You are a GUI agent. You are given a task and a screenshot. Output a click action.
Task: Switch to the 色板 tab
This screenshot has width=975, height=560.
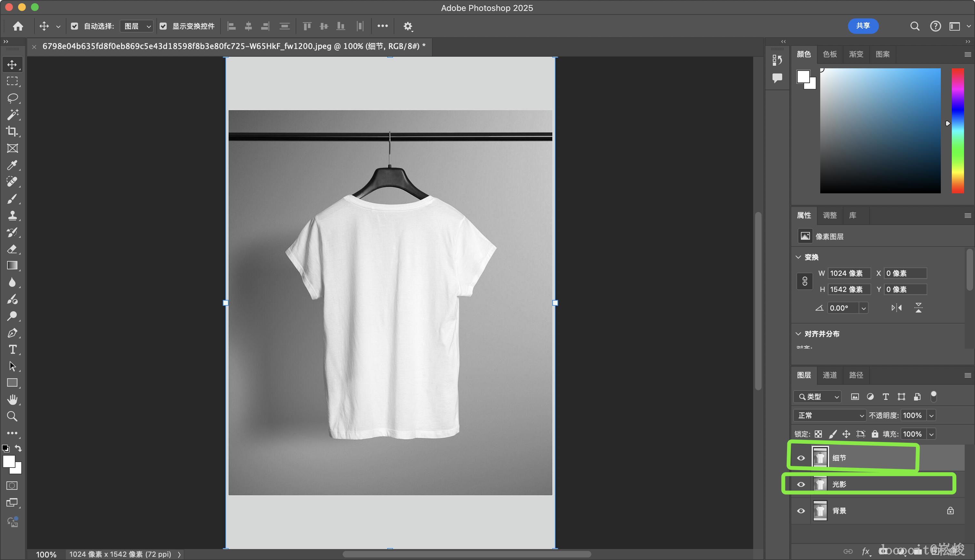[x=830, y=54]
